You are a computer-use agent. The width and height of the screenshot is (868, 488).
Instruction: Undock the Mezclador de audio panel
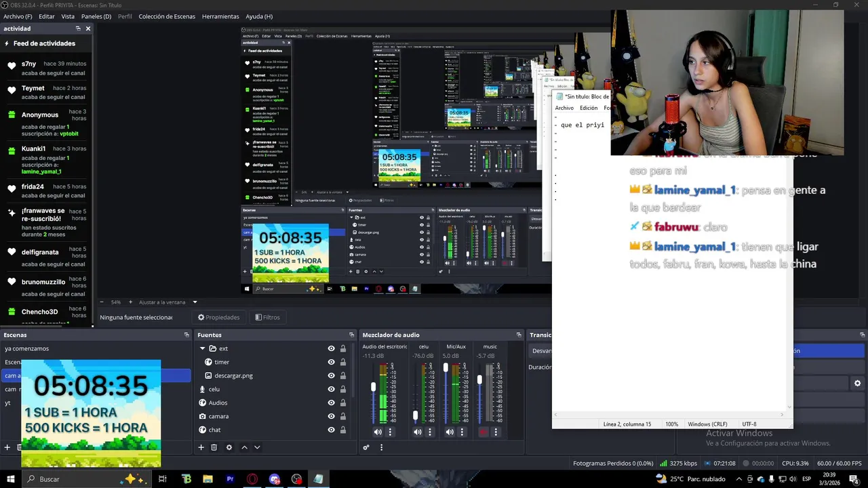point(519,335)
